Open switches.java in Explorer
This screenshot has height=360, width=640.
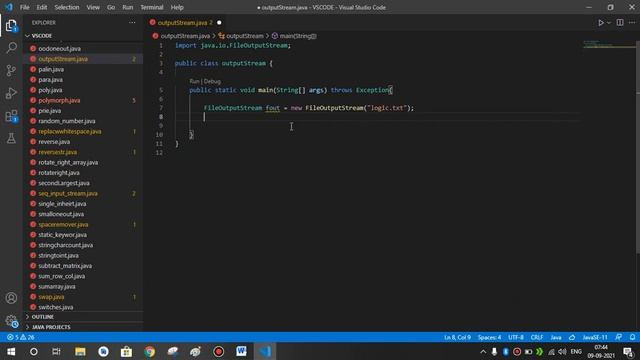[56, 307]
